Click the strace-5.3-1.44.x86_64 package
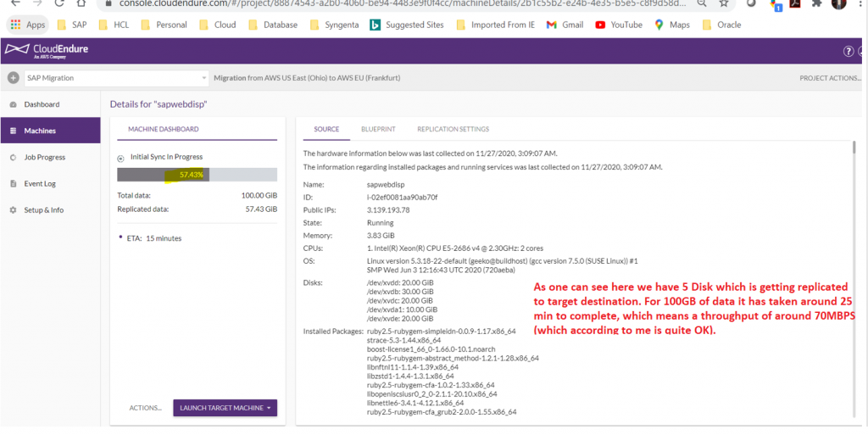868x435 pixels. pyautogui.click(x=403, y=340)
